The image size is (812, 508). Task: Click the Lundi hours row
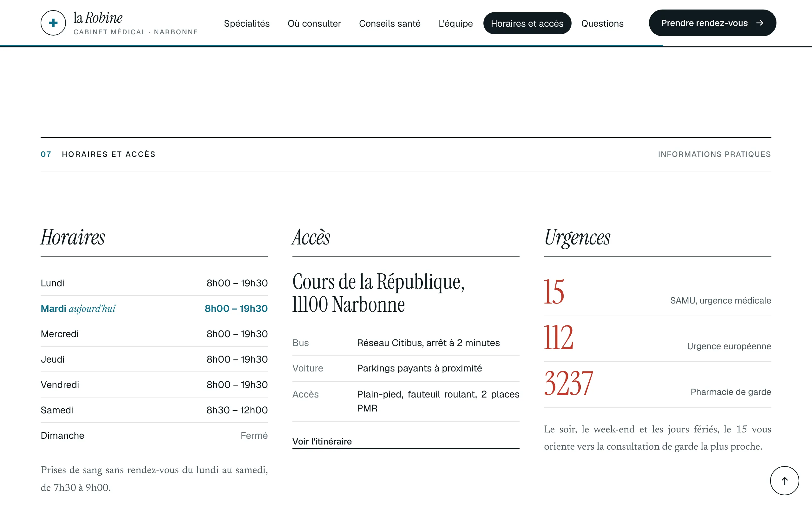[154, 283]
